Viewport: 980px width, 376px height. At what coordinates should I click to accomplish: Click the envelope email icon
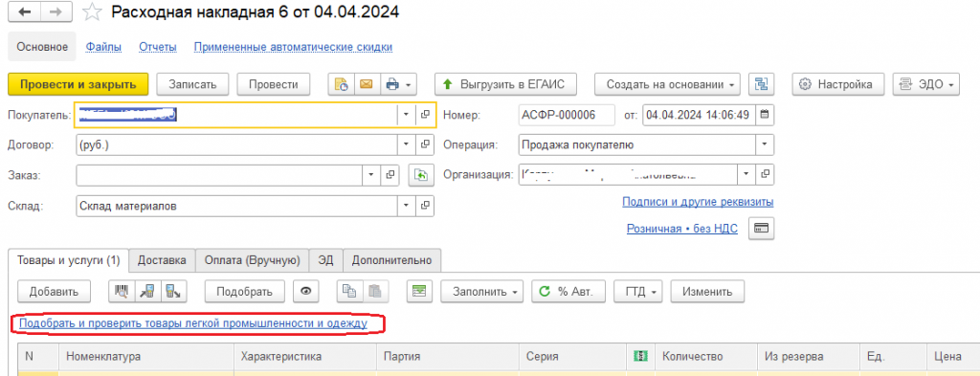tap(367, 84)
